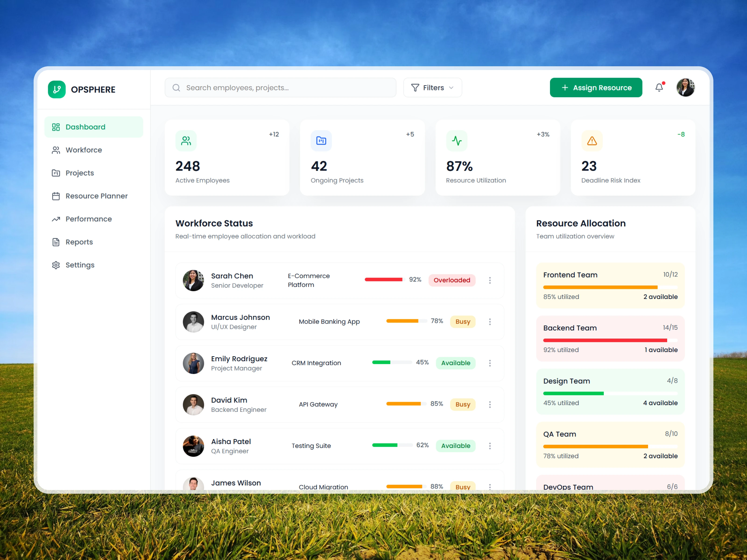Open Emily Rodriguez's three-dot options menu

pos(490,363)
